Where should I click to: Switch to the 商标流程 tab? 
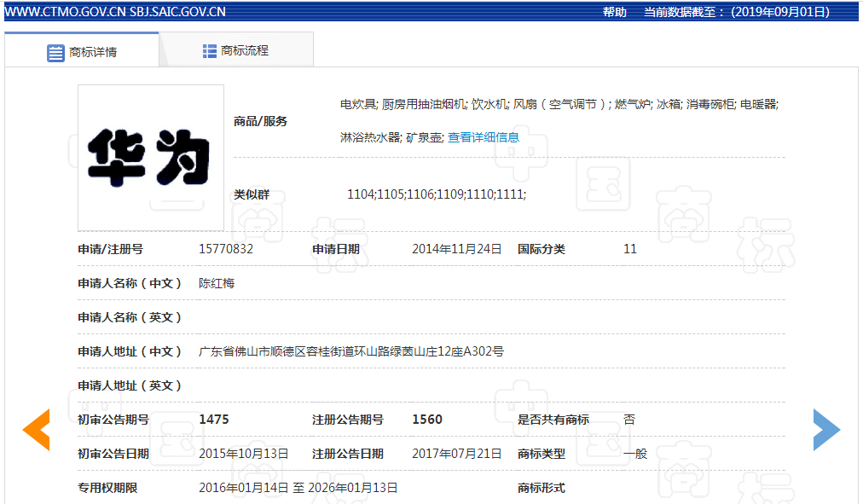coord(236,50)
